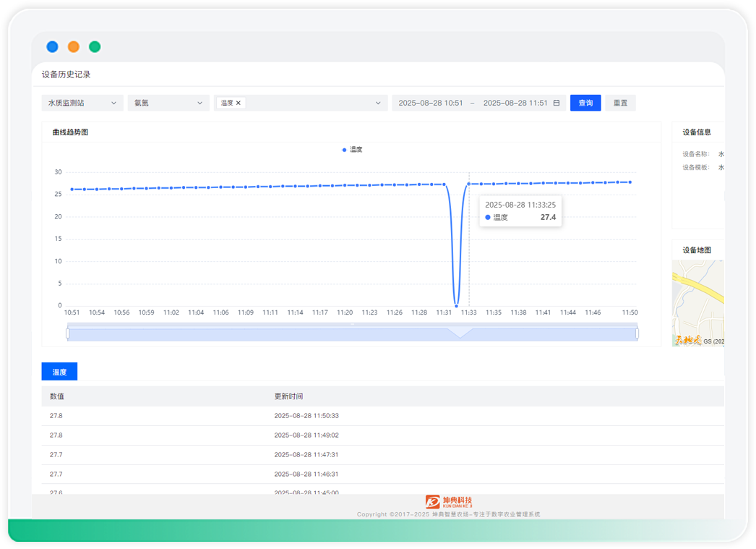This screenshot has height=549, width=756.
Task: Click the 重置 reset button
Action: coord(620,103)
